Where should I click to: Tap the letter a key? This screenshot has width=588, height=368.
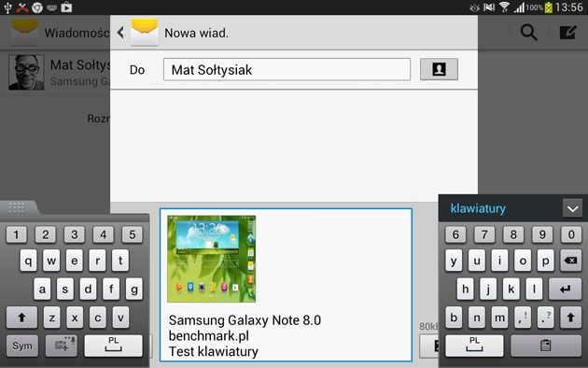42,289
